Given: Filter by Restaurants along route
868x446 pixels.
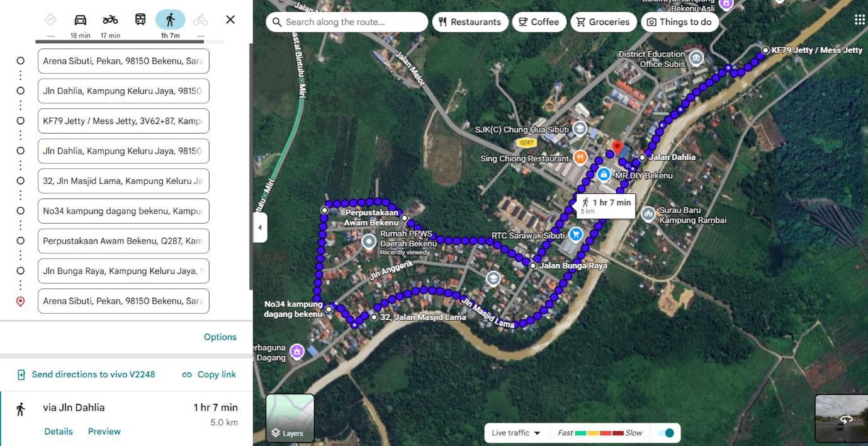Looking at the screenshot, I should [x=470, y=22].
